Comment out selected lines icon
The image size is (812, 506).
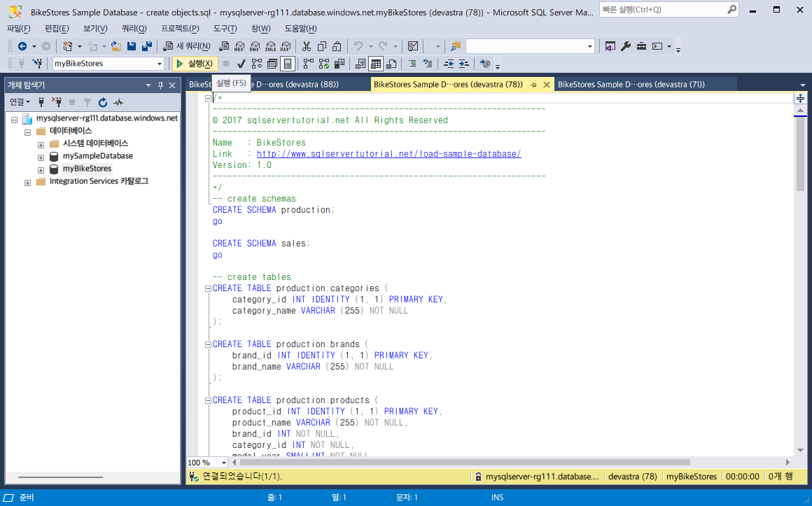(x=412, y=64)
